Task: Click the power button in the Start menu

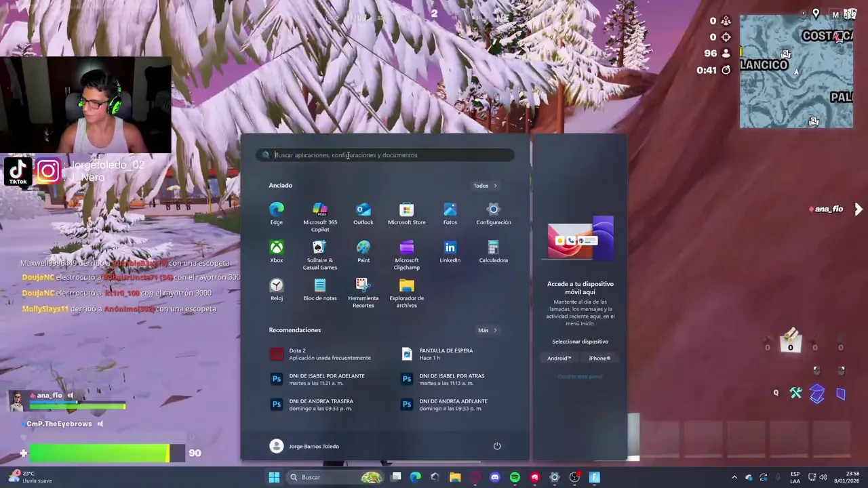Action: point(497,446)
